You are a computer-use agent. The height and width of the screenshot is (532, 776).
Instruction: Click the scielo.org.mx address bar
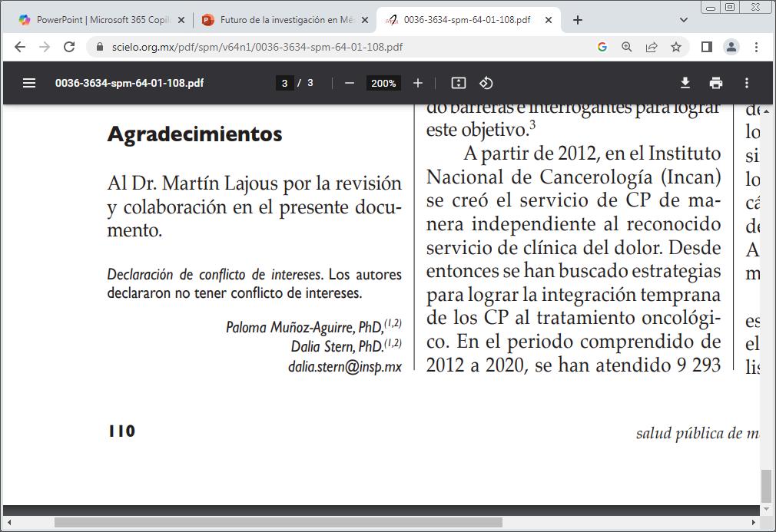pyautogui.click(x=257, y=47)
